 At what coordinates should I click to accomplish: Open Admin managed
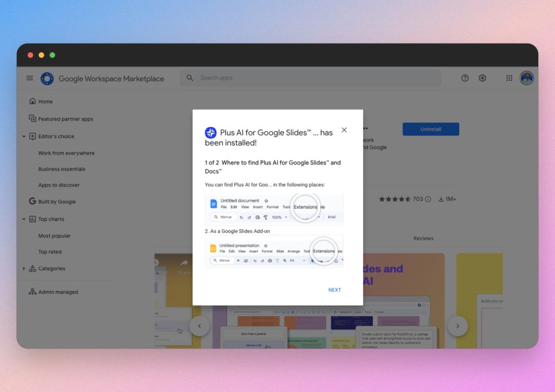click(x=58, y=292)
